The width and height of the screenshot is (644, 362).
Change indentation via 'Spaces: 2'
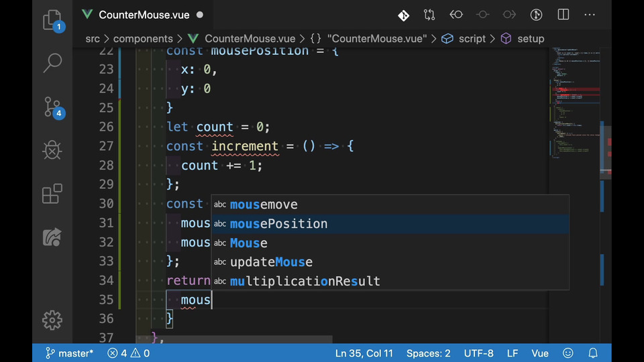(x=429, y=353)
